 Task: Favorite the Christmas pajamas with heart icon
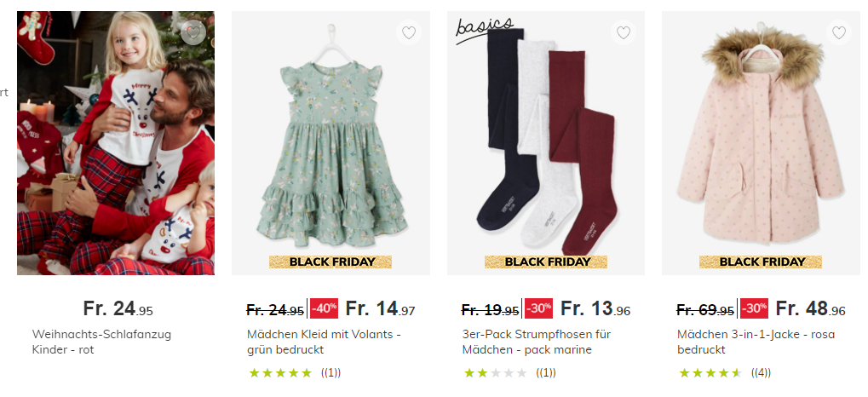click(193, 32)
